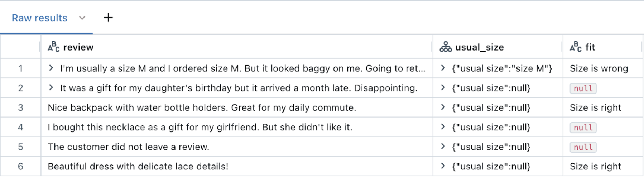Screen dimensions: 644x177
Task: Open the Raw results tab dropdown arrow
Action: click(x=82, y=18)
